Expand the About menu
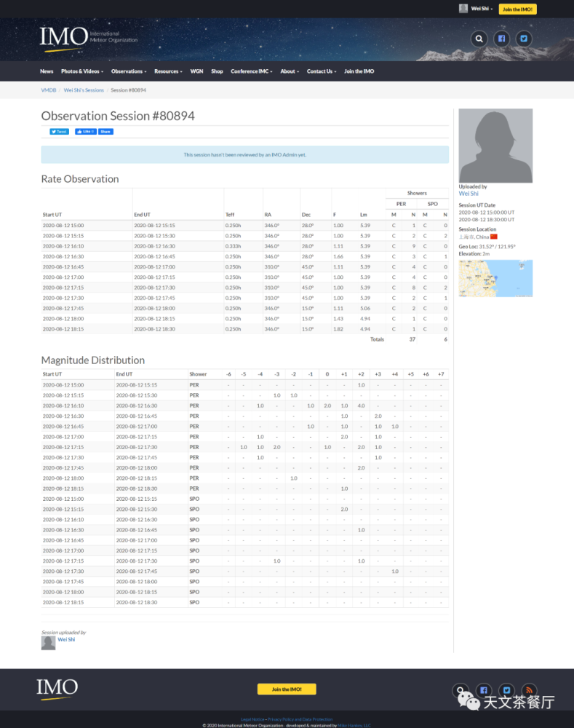 pos(290,71)
